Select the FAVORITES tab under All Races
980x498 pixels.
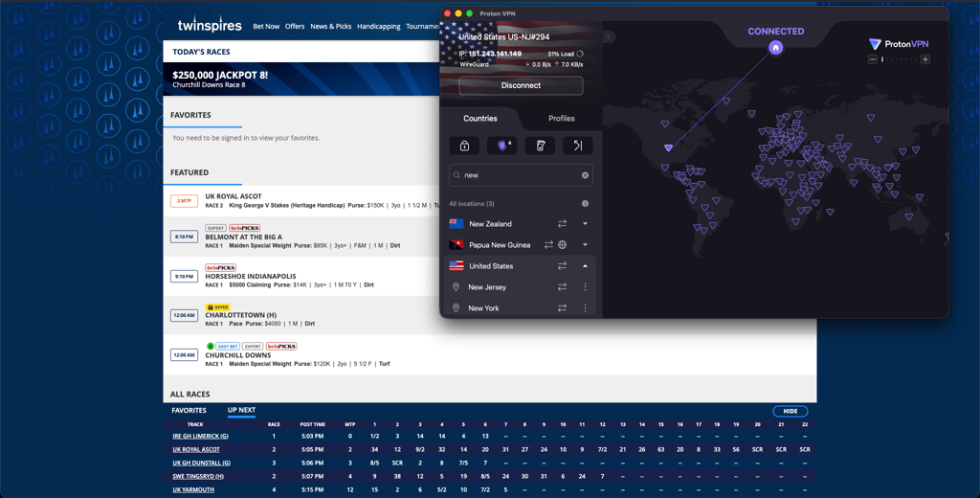(189, 411)
